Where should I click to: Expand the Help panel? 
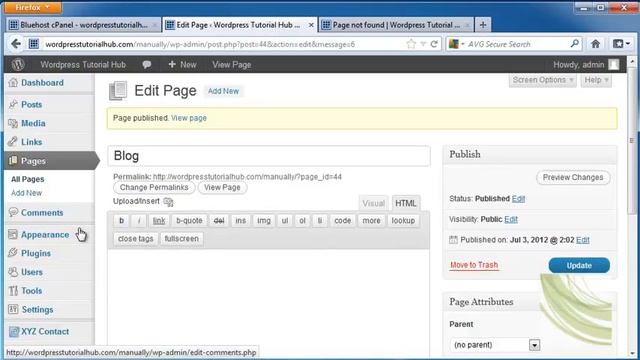pos(596,80)
